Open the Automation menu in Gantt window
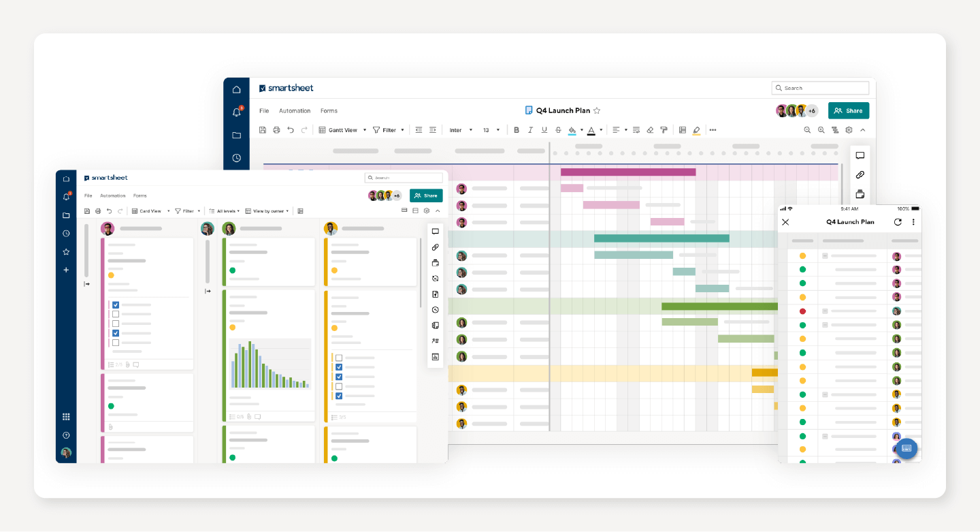980x532 pixels. (x=295, y=111)
